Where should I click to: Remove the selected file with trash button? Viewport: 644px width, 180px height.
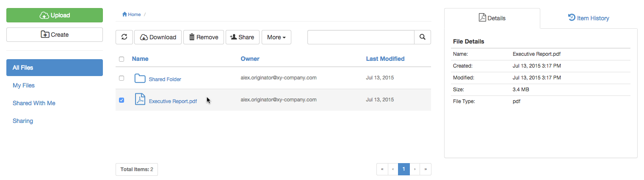(x=203, y=37)
